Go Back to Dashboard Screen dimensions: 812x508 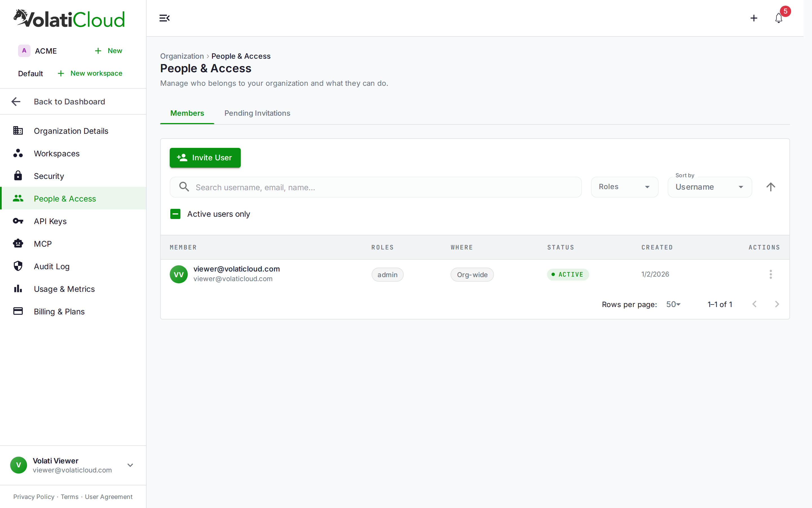73,102
